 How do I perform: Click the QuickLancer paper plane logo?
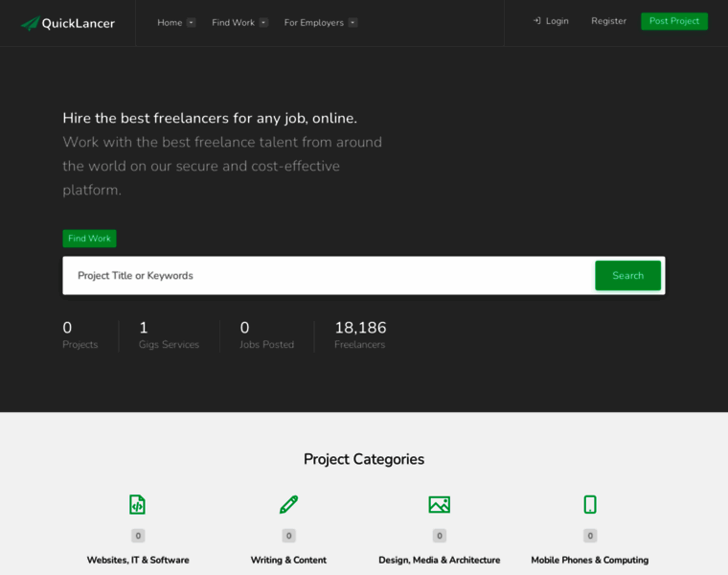pyautogui.click(x=31, y=23)
